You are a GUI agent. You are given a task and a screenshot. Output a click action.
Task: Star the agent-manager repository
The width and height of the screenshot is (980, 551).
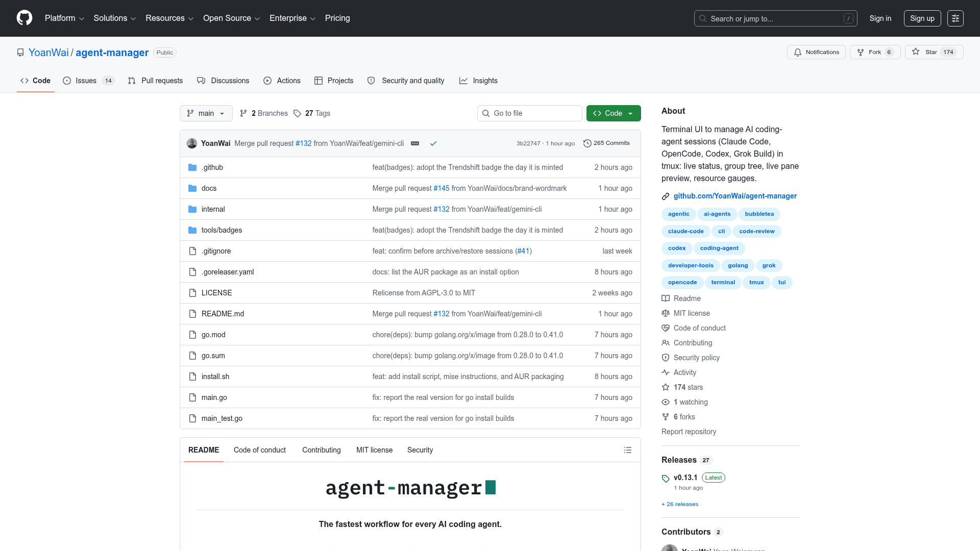[x=934, y=52]
